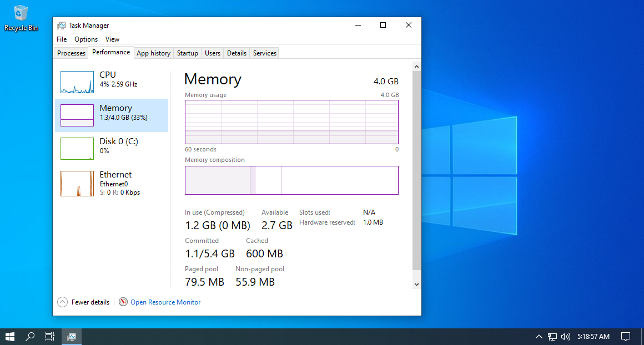Open the Action Center notifications icon
The image size is (644, 345).
626,337
